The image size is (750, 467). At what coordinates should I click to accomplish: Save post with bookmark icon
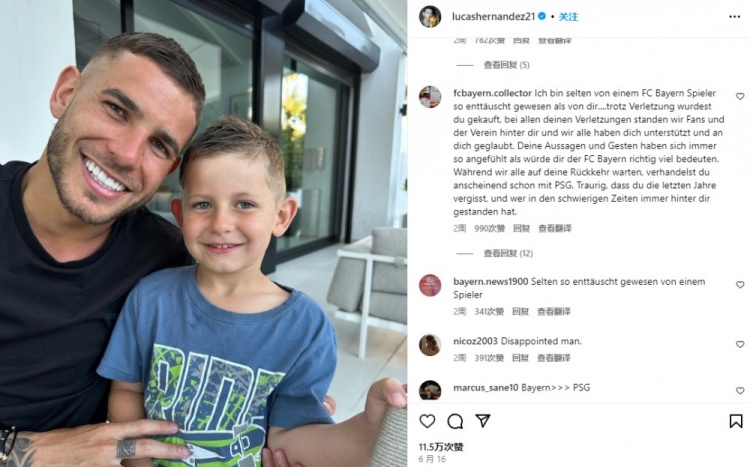pos(736,421)
